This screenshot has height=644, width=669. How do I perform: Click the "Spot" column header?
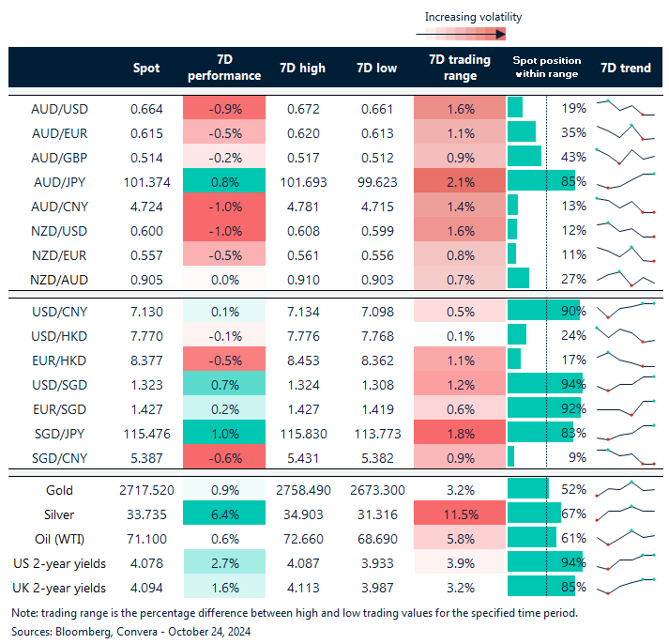[146, 69]
